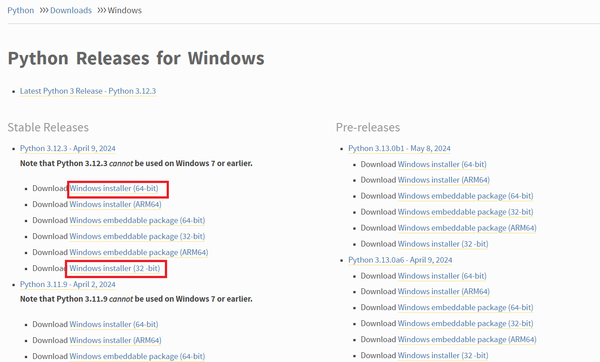
Task: Download Python 3.13.0b1 Windows installer (32-bit)
Action: click(443, 244)
